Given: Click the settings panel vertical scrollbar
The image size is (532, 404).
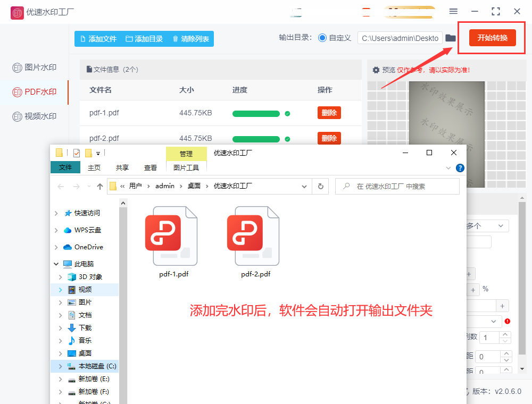Looking at the screenshot, I should point(522,278).
